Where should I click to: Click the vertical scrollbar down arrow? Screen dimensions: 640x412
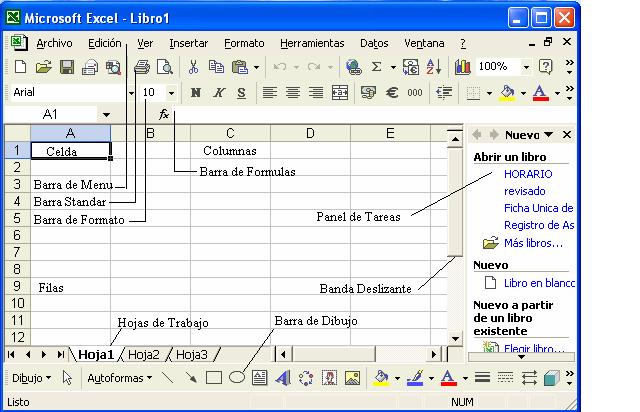[455, 338]
